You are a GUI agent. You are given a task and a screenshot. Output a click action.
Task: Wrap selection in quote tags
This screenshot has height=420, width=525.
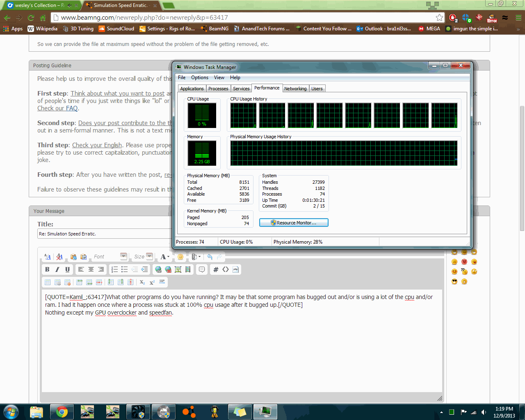[202, 269]
